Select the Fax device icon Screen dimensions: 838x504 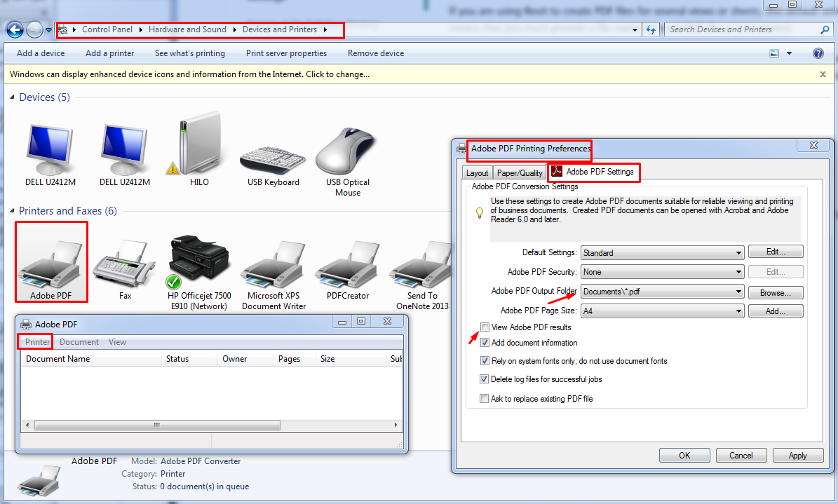tap(125, 264)
